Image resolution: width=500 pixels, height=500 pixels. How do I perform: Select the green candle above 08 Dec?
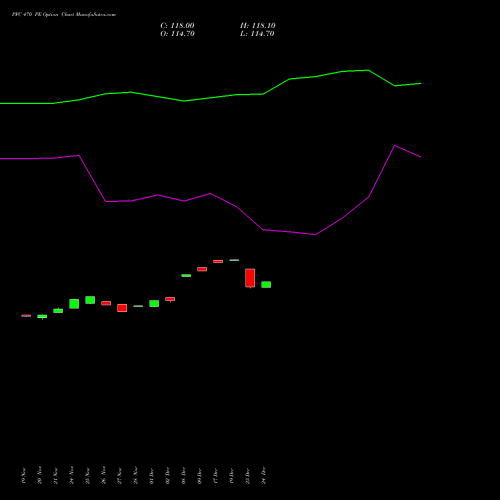click(186, 276)
